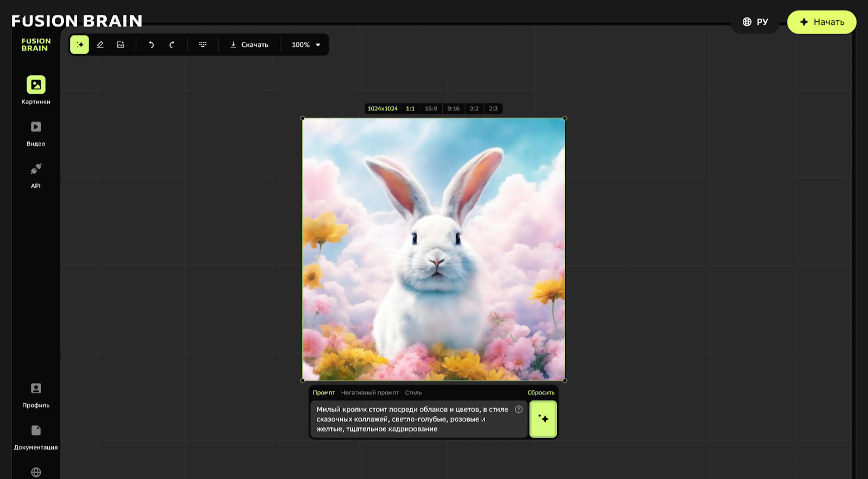
Task: Open the Картинки section
Action: pyautogui.click(x=36, y=90)
